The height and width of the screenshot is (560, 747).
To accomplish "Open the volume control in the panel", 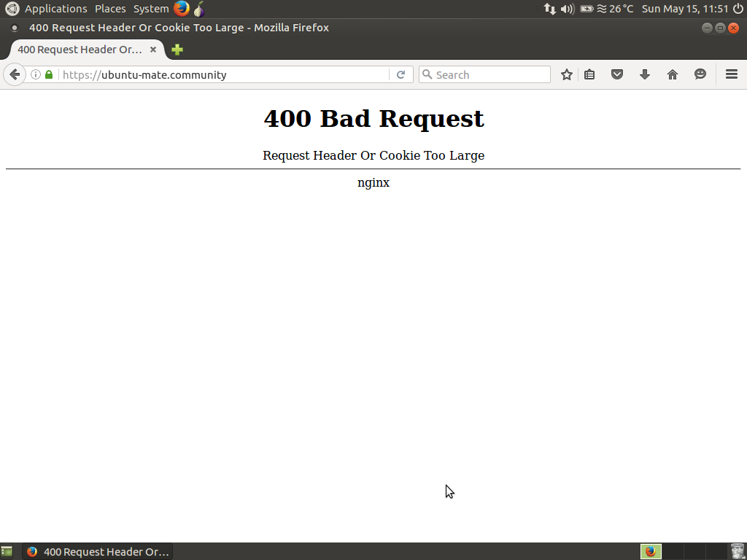I will (567, 9).
